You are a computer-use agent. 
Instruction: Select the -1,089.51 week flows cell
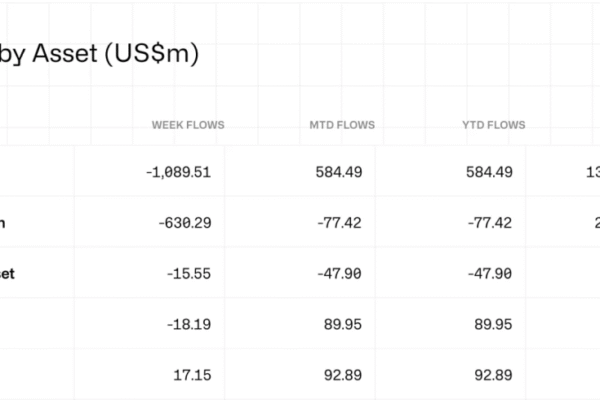coord(177,172)
